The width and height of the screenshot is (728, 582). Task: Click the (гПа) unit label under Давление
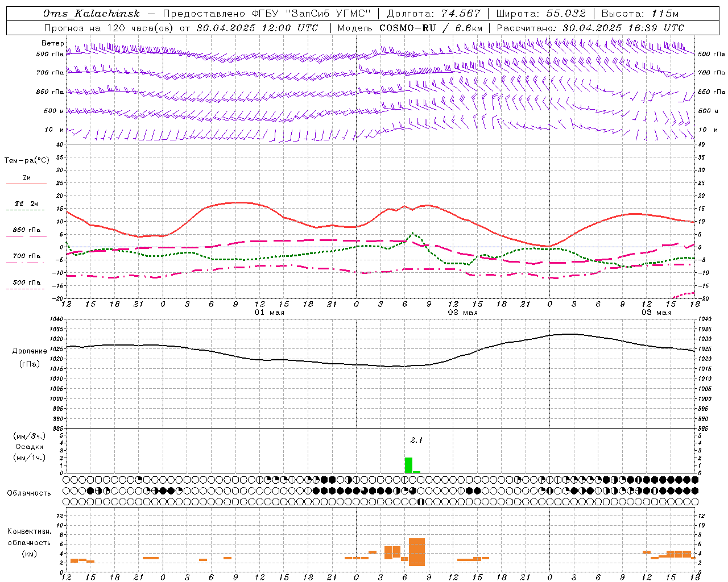tap(30, 364)
